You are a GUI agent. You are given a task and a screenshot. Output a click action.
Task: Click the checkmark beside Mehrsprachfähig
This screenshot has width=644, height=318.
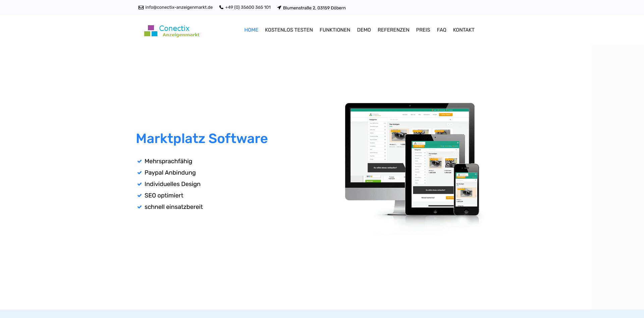point(140,161)
